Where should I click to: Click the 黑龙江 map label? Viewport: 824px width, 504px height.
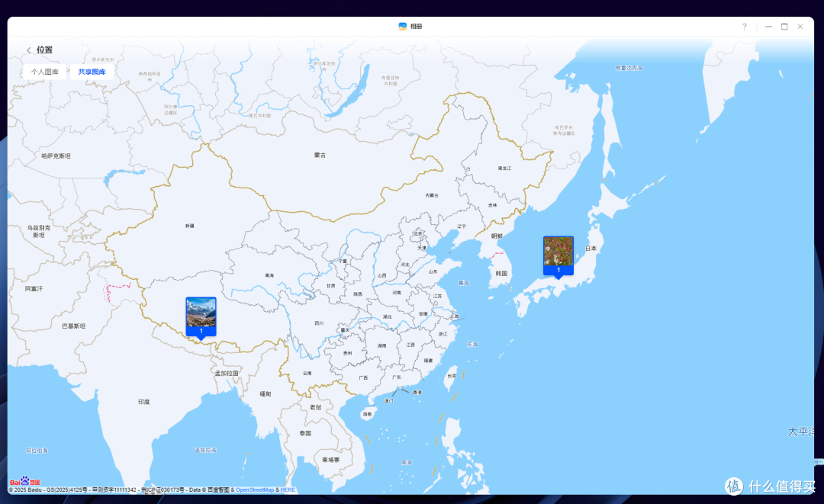(x=504, y=169)
